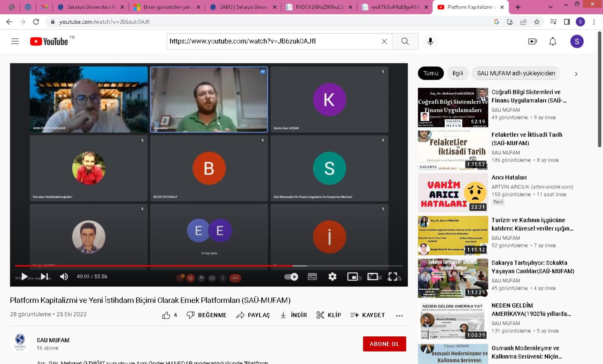The image size is (603, 364).
Task: Open the Chrome three-dot menu
Action: pyautogui.click(x=594, y=22)
